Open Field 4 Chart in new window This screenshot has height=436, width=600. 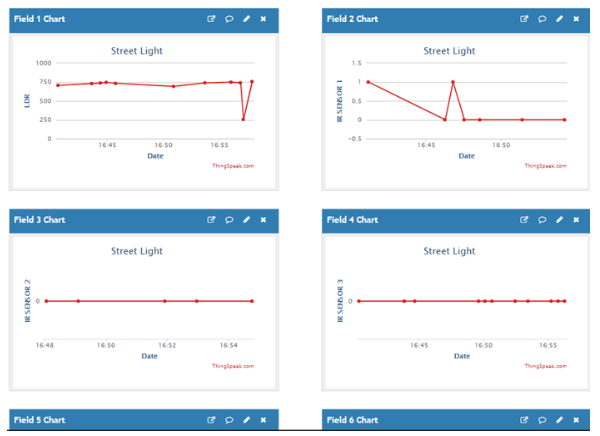pos(524,220)
